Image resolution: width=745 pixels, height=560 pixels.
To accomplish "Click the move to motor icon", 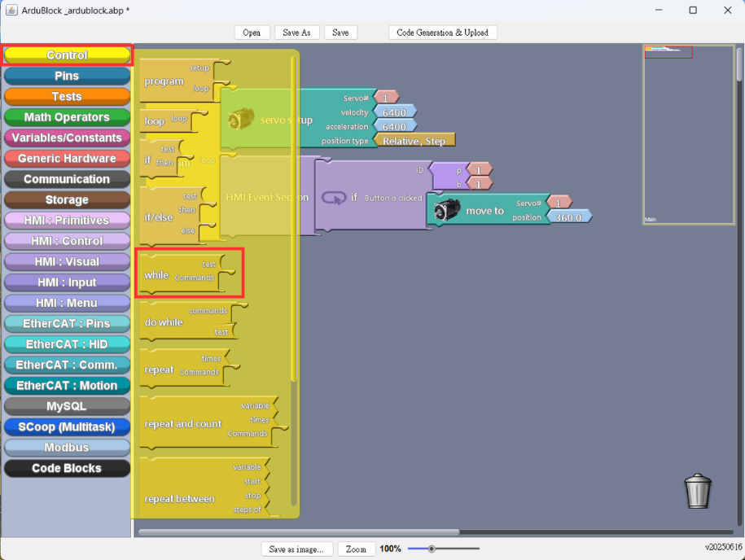I will pos(447,211).
